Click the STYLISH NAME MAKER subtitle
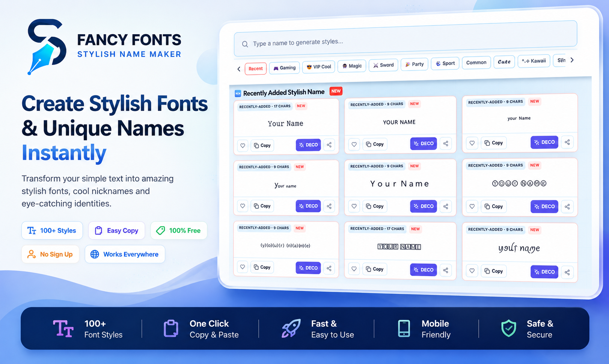 tap(129, 54)
